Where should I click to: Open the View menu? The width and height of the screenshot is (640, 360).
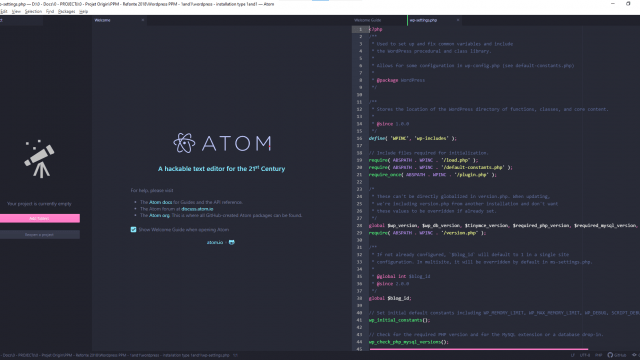pyautogui.click(x=16, y=11)
